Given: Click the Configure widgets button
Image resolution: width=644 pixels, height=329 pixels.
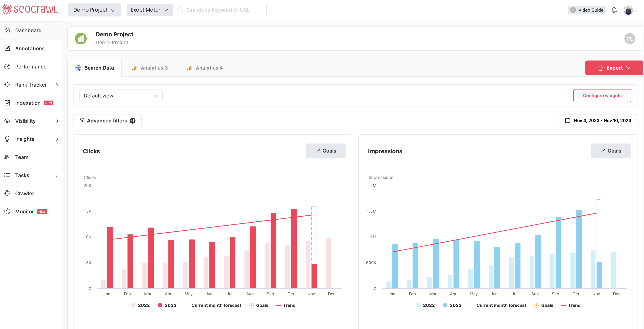Looking at the screenshot, I should 602,95.
